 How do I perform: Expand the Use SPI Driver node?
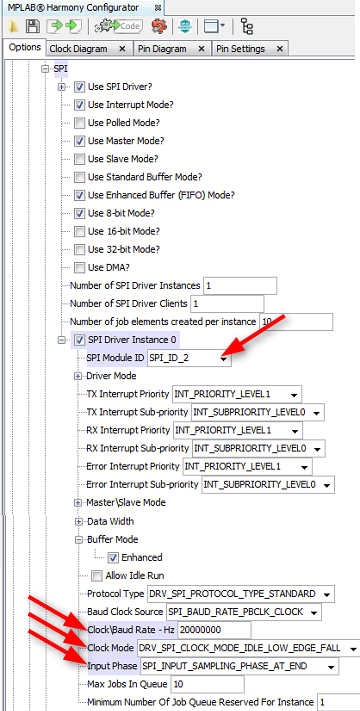(x=62, y=87)
